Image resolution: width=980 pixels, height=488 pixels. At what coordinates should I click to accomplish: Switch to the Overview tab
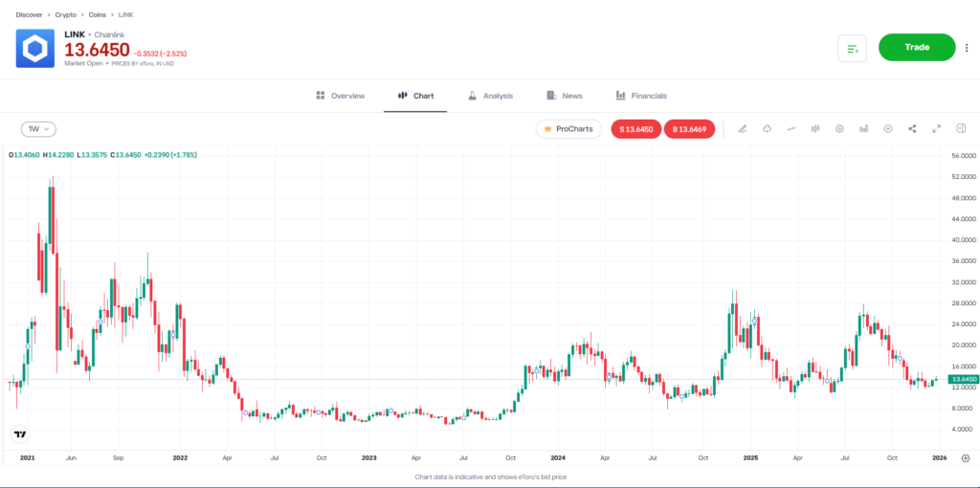[x=341, y=96]
